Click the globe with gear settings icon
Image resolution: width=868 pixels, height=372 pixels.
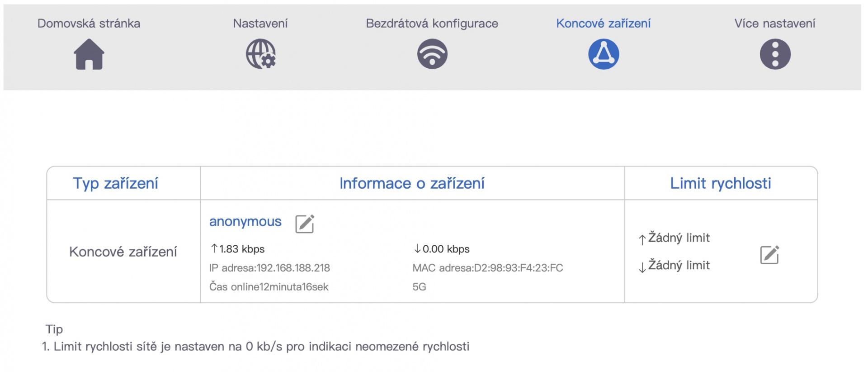261,54
